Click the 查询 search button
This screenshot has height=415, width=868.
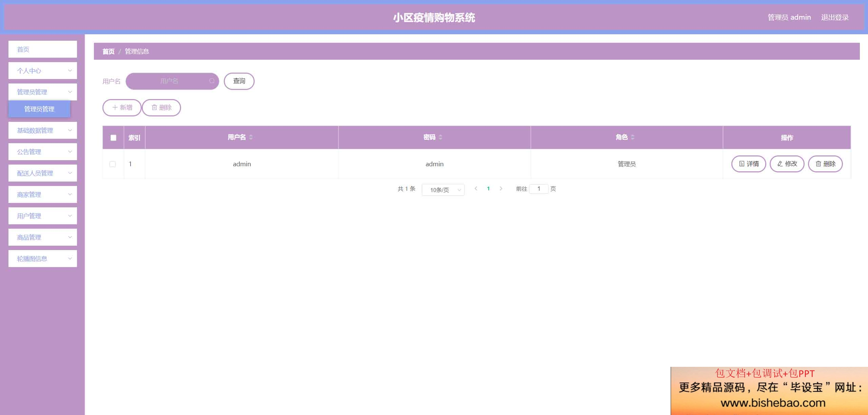pos(239,81)
